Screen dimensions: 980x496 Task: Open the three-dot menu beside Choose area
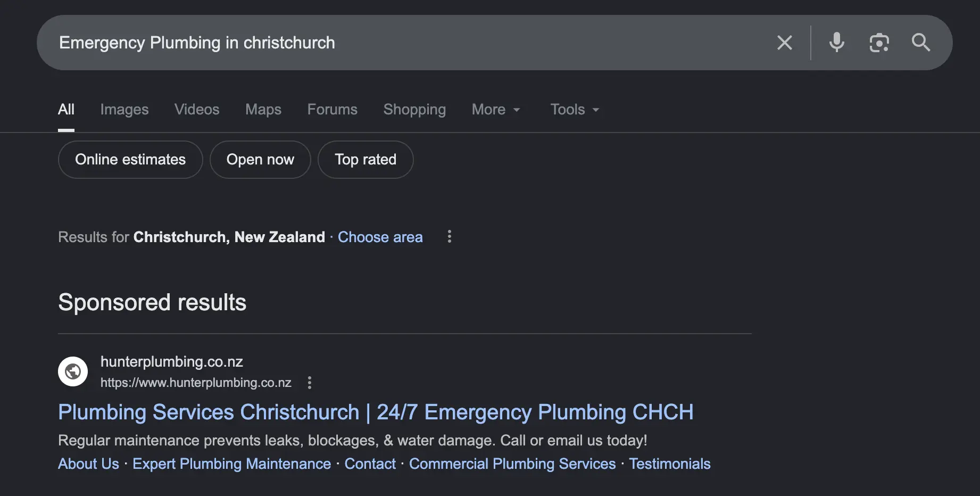coord(450,237)
